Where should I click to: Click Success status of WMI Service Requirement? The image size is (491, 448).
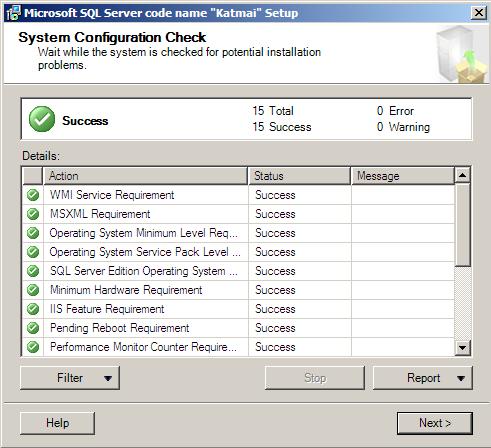(x=275, y=195)
